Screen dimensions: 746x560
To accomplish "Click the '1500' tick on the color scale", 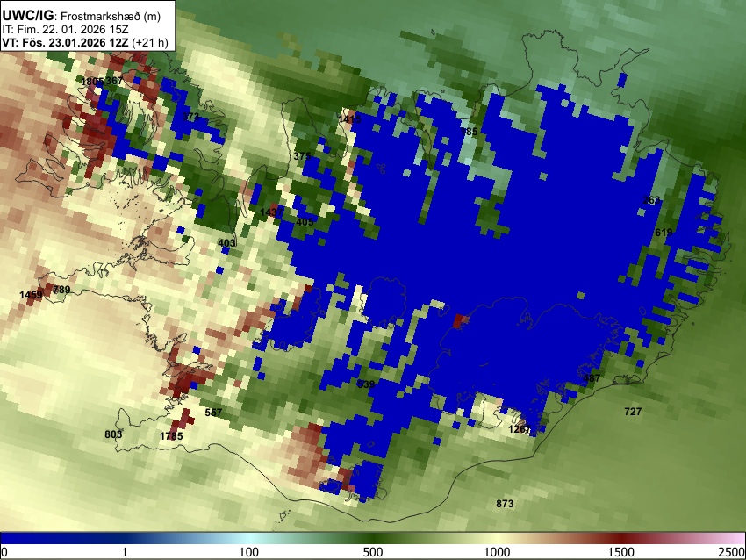I will click(x=621, y=552).
